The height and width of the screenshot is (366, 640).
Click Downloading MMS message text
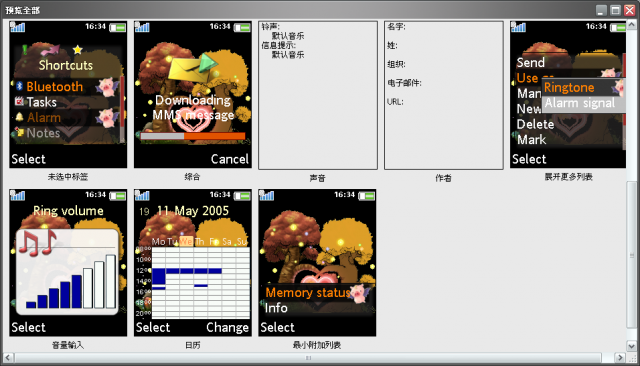193,108
